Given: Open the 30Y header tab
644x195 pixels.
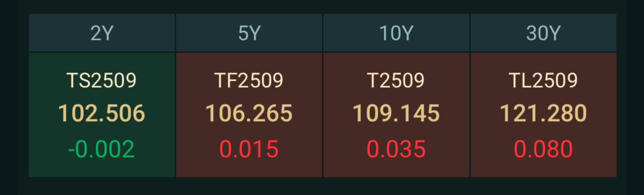Looking at the screenshot, I should (544, 33).
